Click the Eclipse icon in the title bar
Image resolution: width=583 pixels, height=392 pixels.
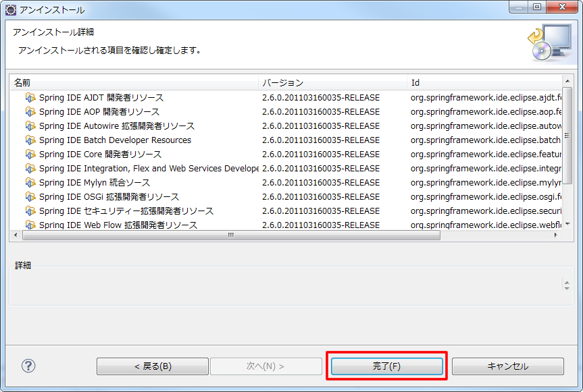pyautogui.click(x=10, y=9)
